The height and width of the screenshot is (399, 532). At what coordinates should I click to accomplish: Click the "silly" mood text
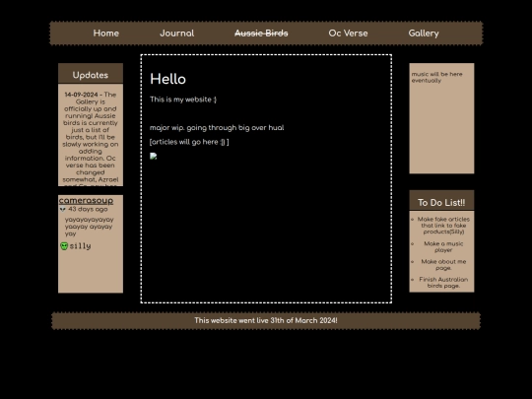81,246
